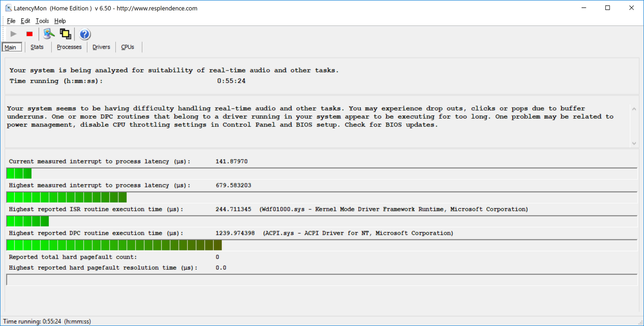Viewport: 644px width, 326px height.
Task: Open the Tools menu
Action: coord(42,21)
